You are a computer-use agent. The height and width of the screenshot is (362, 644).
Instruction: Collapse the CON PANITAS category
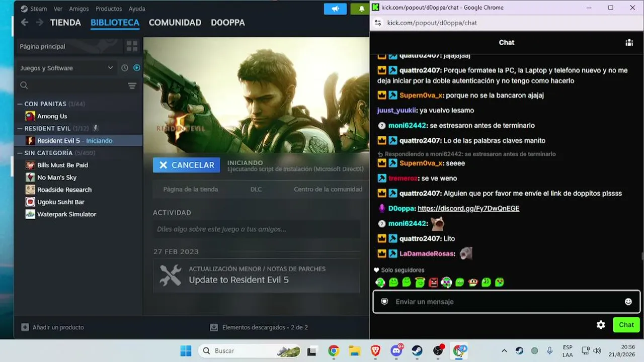[20, 104]
